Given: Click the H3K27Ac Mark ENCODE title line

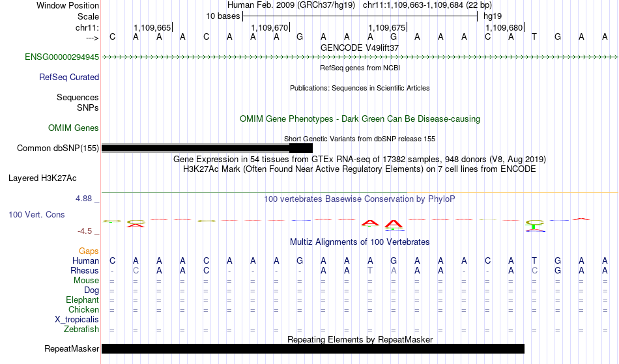Looking at the screenshot, I should pyautogui.click(x=360, y=169).
